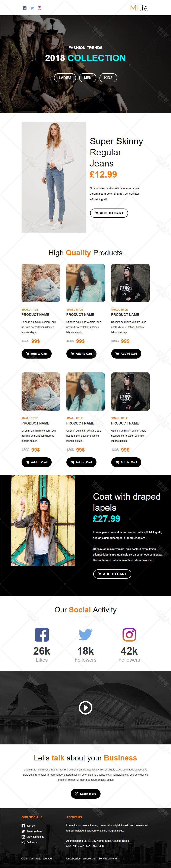The image size is (171, 868).
Task: Select the KIDS category button
Action: (108, 78)
